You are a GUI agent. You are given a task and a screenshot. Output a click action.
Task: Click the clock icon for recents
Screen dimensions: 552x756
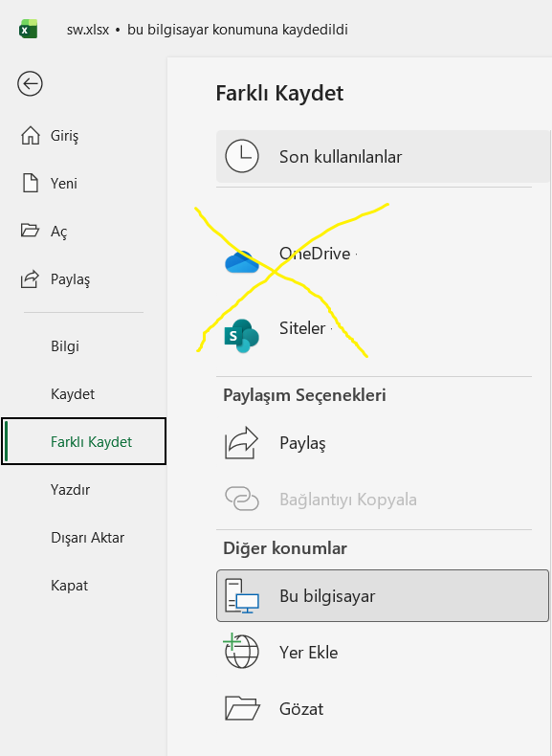pos(242,156)
